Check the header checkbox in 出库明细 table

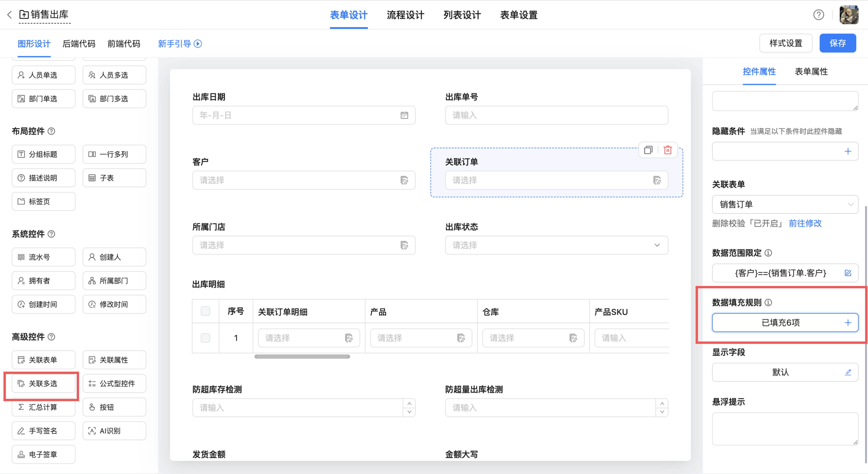(205, 311)
